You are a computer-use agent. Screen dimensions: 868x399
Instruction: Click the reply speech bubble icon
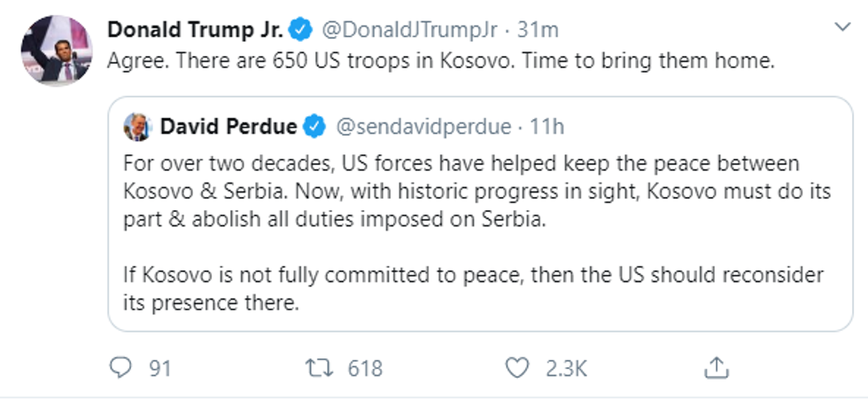click(x=120, y=368)
